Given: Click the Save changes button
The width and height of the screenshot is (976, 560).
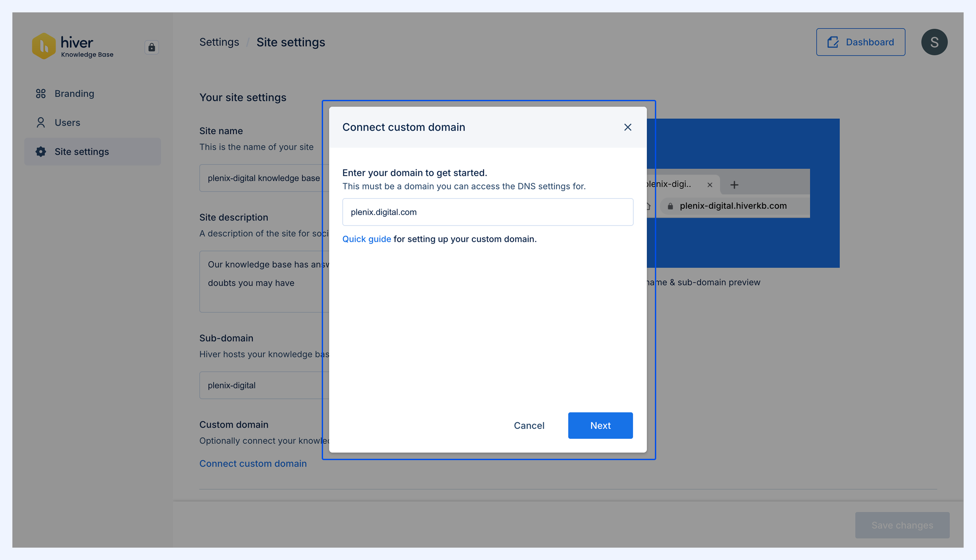Looking at the screenshot, I should (x=902, y=525).
